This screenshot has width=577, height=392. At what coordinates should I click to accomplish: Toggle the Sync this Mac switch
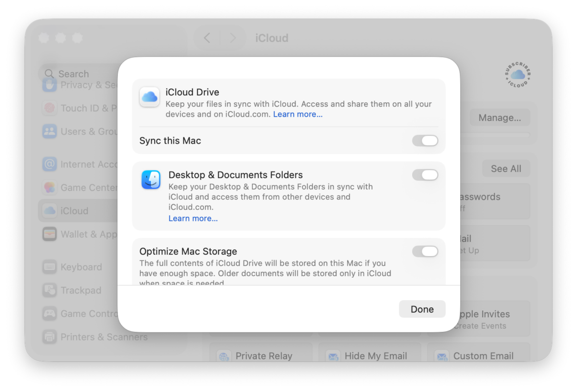click(x=425, y=141)
